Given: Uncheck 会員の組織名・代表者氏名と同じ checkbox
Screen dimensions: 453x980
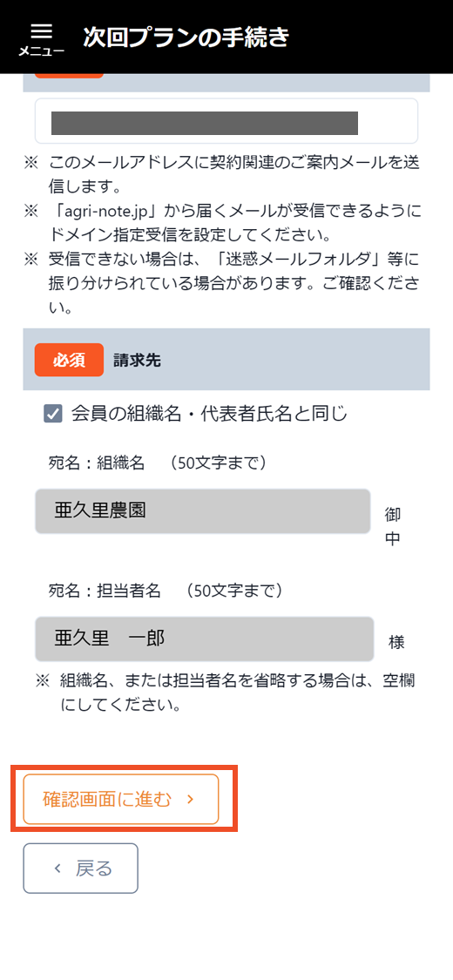Looking at the screenshot, I should pyautogui.click(x=53, y=414).
